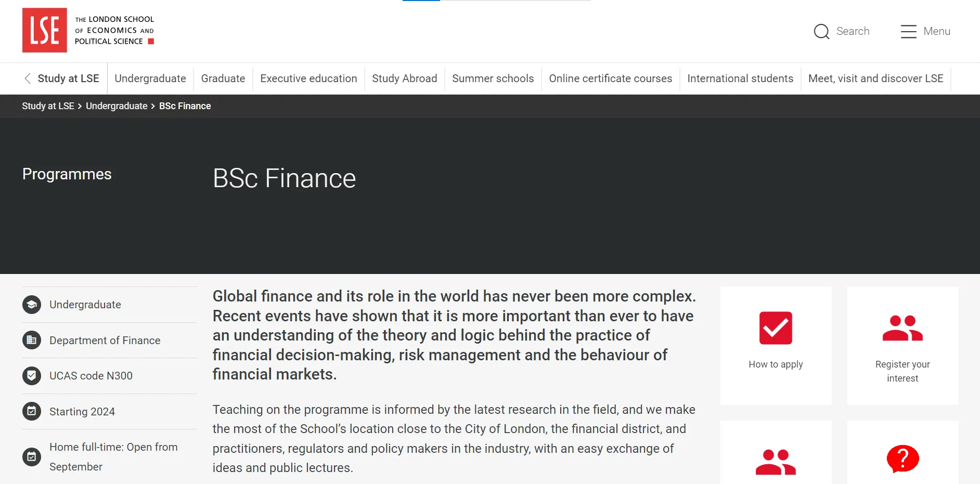
Task: Click the building icon beside Department of Finance
Action: [32, 341]
